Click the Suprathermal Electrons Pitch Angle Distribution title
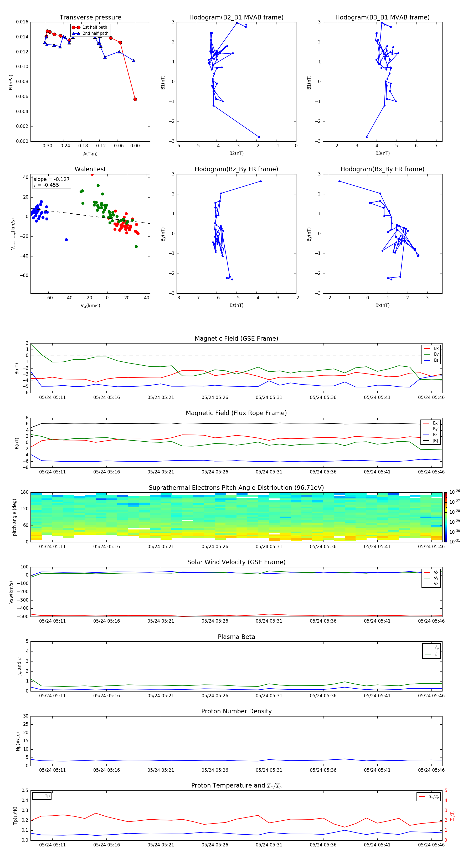 click(x=236, y=488)
